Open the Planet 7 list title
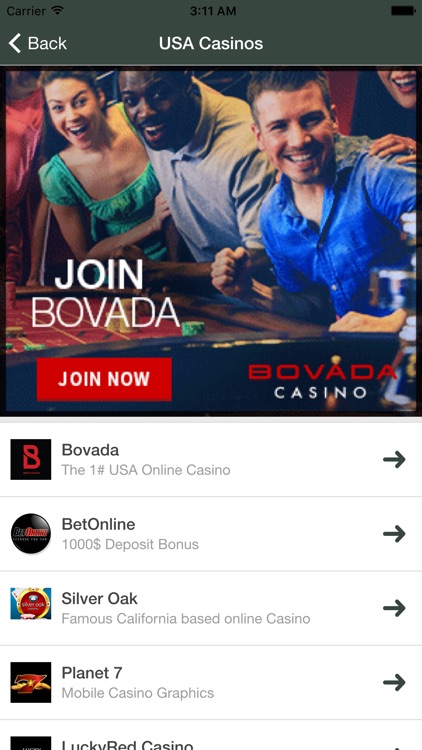This screenshot has height=750, width=422. [92, 673]
